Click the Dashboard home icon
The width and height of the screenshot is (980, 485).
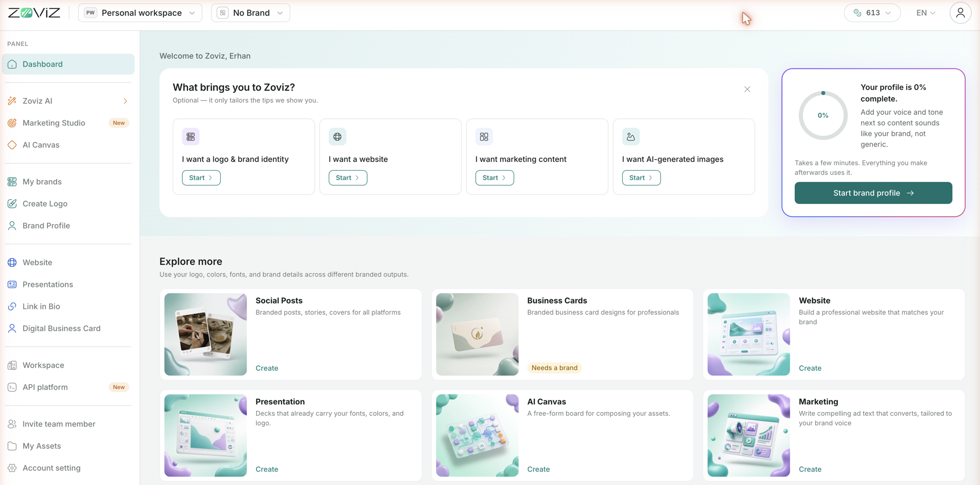(12, 64)
